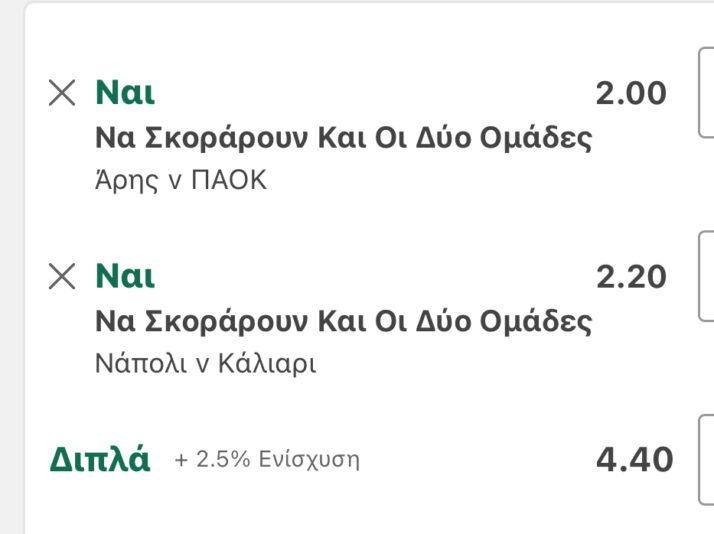This screenshot has height=534, width=714.
Task: Open the market name of the Νάπολι bet
Action: click(343, 321)
